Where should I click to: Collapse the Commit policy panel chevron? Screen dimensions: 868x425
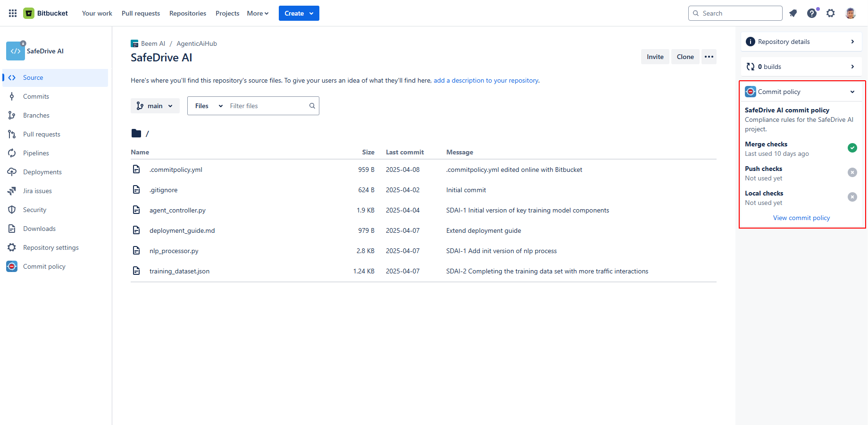852,92
